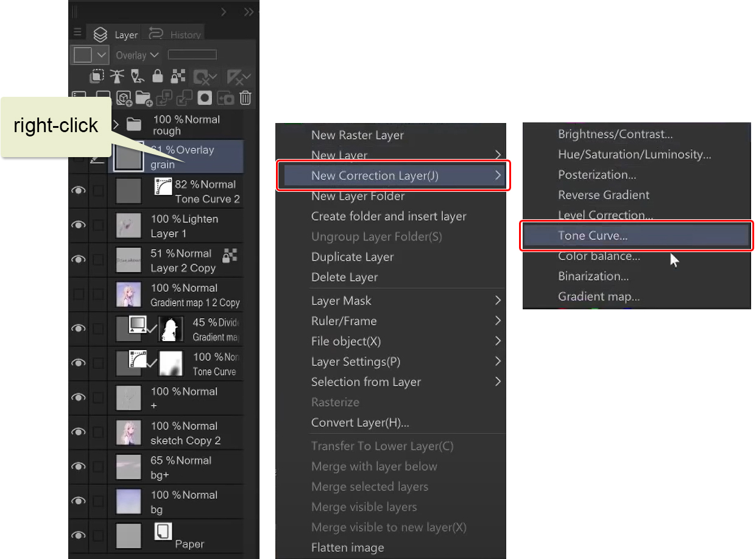Click the New 3D Layer icon
This screenshot has width=756, height=559.
pos(124,98)
